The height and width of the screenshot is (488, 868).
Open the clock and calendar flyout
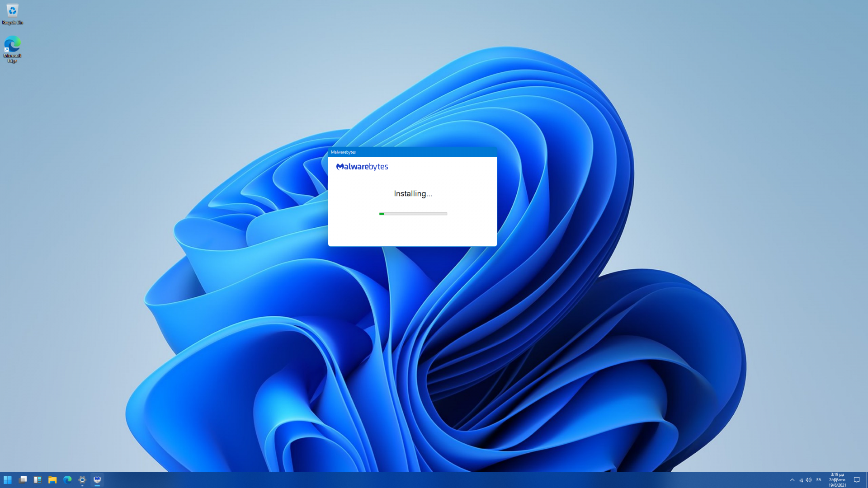coord(837,480)
